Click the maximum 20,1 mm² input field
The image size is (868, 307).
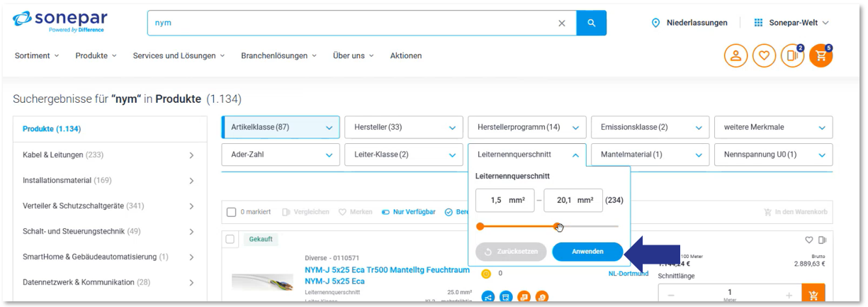pos(573,201)
